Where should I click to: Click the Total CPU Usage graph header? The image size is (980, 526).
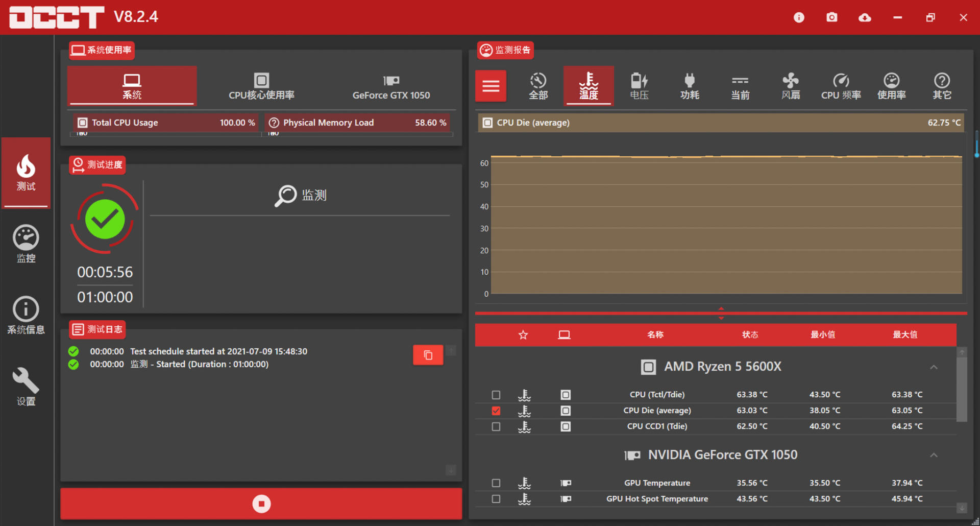[165, 123]
